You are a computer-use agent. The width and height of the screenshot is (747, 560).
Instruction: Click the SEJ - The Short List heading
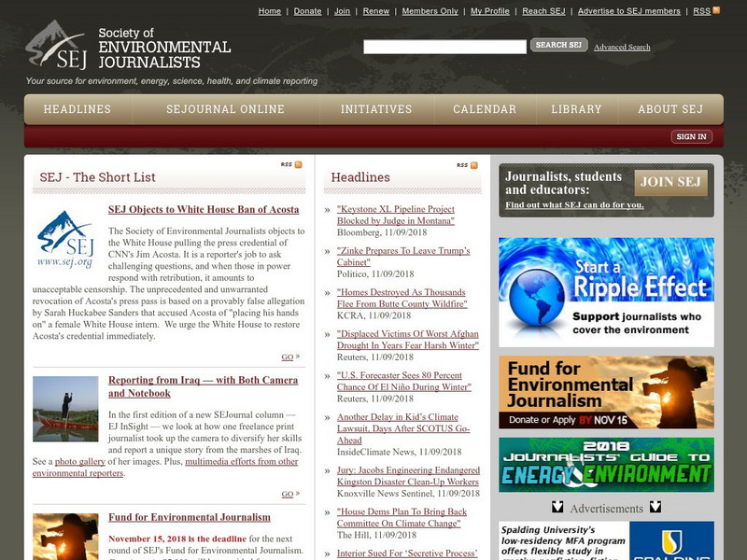(x=98, y=177)
